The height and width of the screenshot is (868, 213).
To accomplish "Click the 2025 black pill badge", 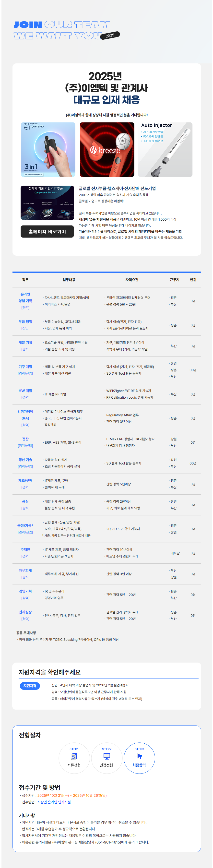I will tap(110, 35).
